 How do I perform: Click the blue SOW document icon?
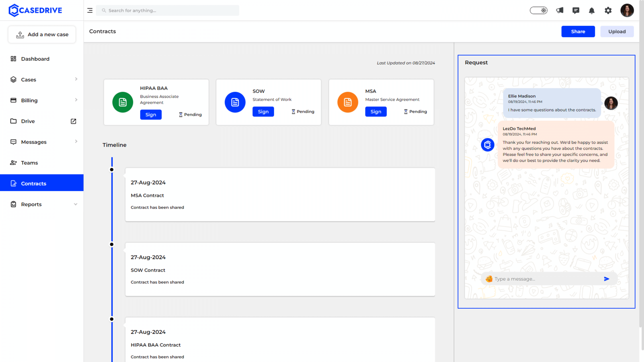(235, 102)
